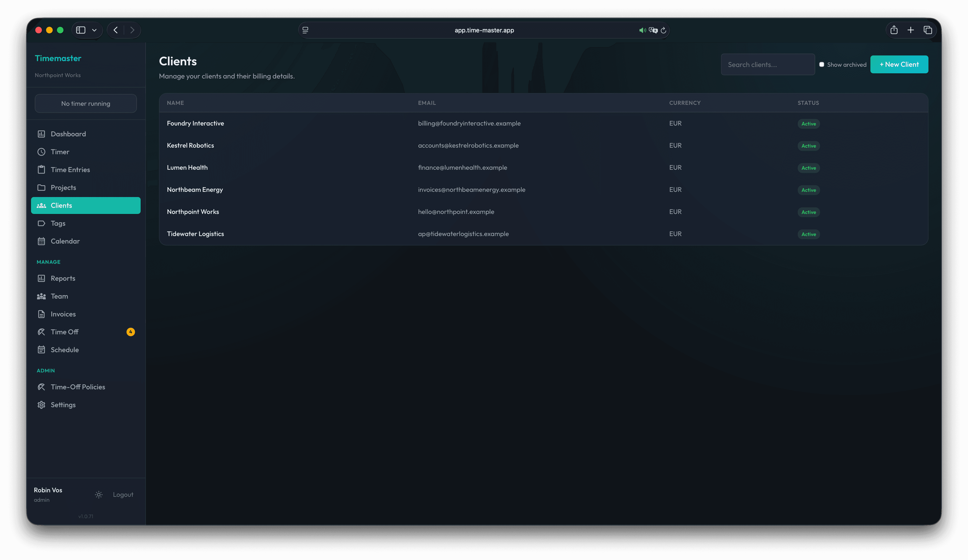The image size is (968, 560).
Task: Click the Logout link
Action: coord(123,495)
